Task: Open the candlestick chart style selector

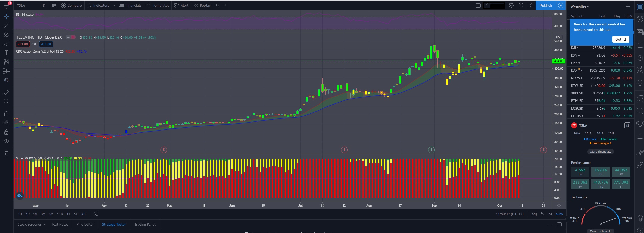Action: click(54, 5)
